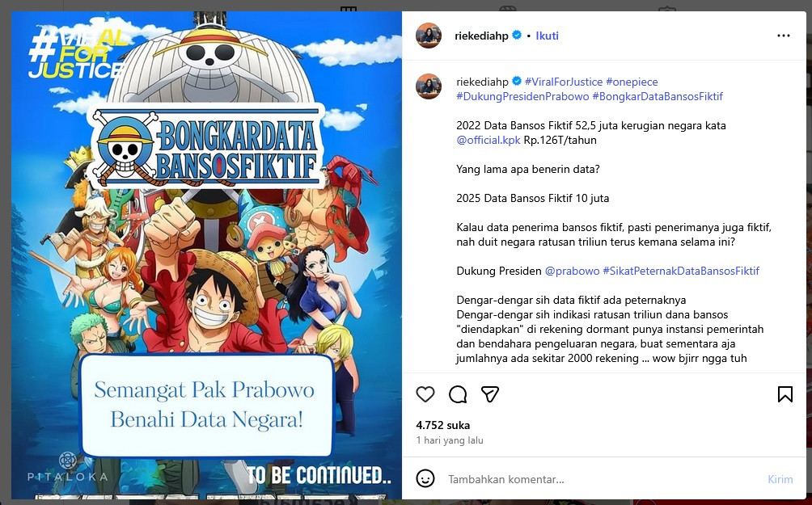Image resolution: width=812 pixels, height=505 pixels.
Task: Like the post with heart icon
Action: click(x=425, y=394)
